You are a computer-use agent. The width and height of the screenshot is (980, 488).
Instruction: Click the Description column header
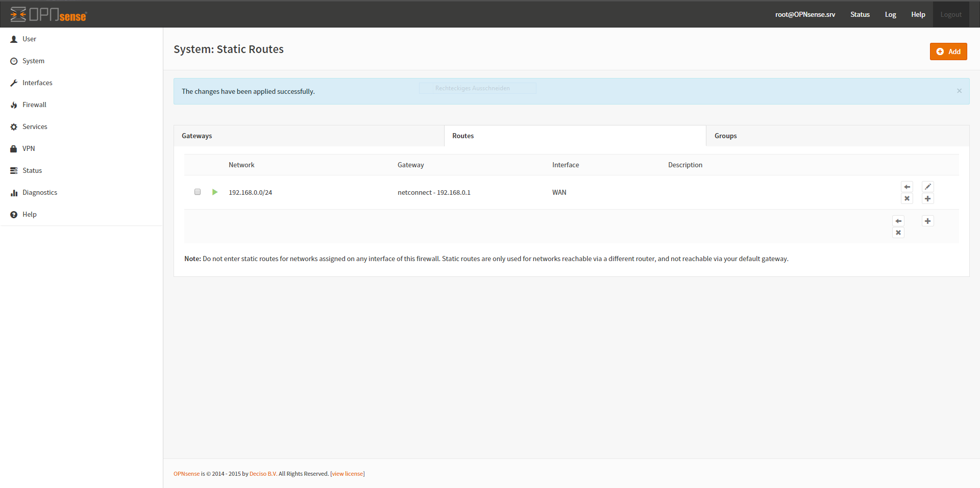pos(685,165)
